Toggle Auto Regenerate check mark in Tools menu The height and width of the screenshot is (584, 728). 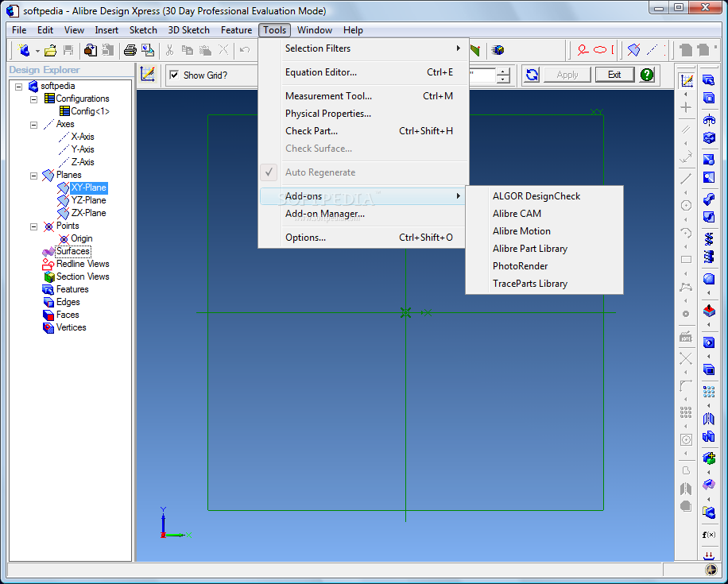[x=269, y=172]
